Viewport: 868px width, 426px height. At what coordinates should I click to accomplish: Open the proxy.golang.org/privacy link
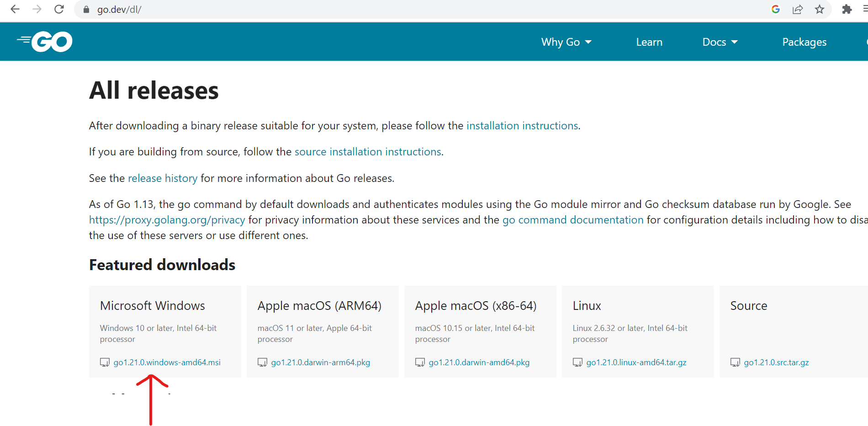(x=167, y=220)
